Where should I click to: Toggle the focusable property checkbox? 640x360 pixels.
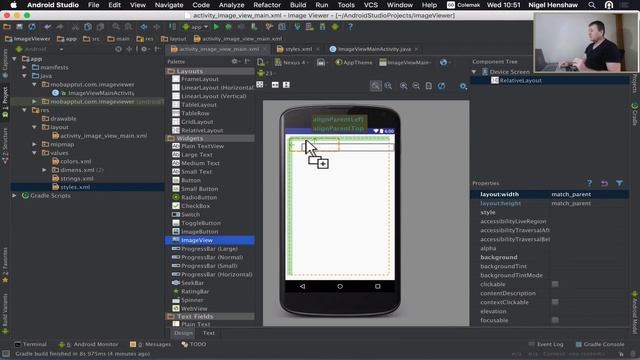[x=555, y=320]
